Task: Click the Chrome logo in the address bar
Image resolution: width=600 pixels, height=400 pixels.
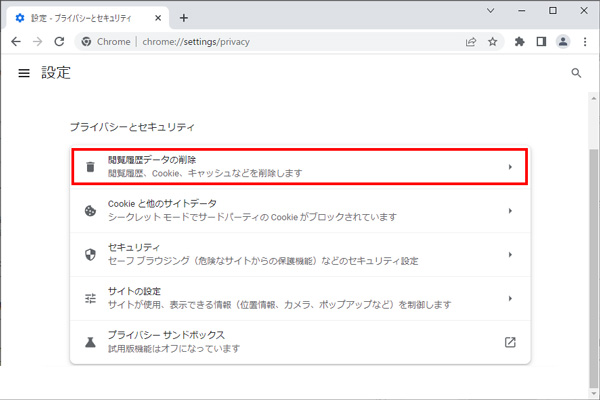Action: (x=86, y=42)
